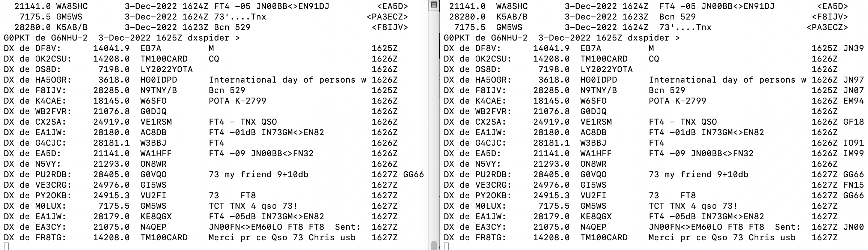Click the FN15 locator in the right pane

(853, 185)
